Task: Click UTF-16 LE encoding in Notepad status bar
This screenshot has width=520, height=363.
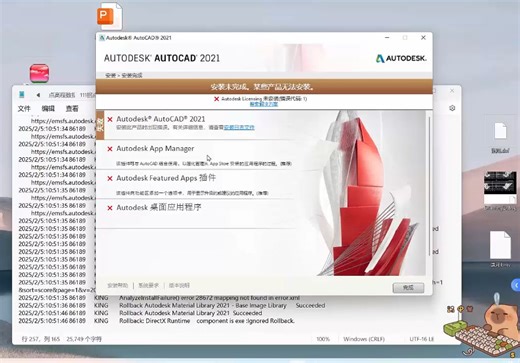Action: [422, 339]
